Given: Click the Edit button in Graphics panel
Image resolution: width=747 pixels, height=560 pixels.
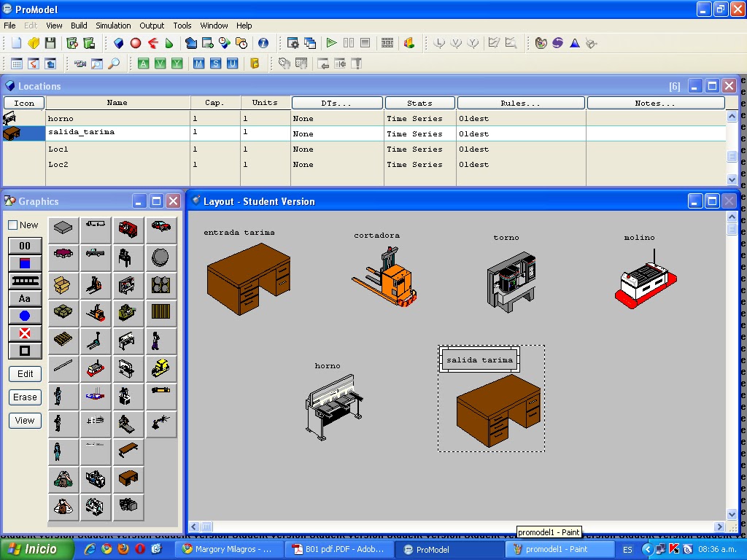Looking at the screenshot, I should coord(24,373).
